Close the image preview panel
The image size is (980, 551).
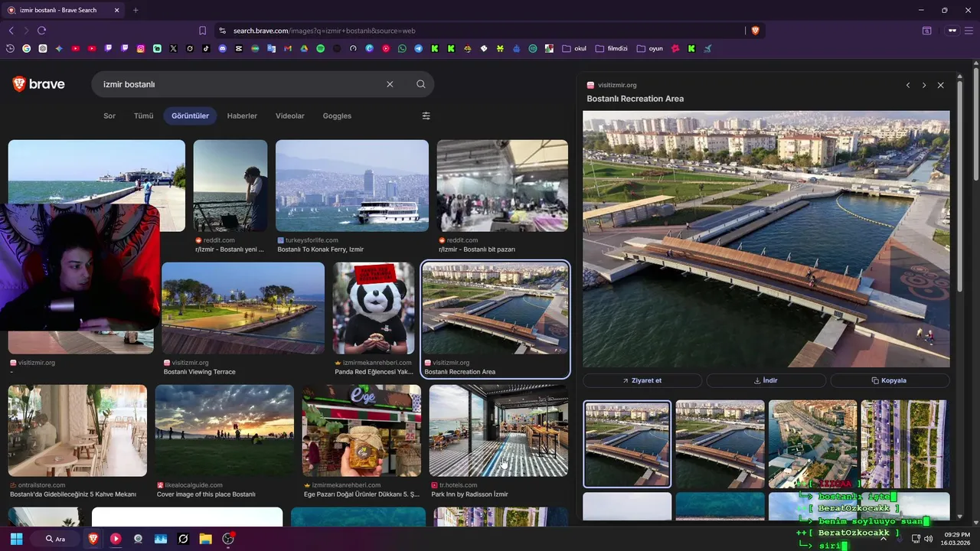click(x=940, y=85)
